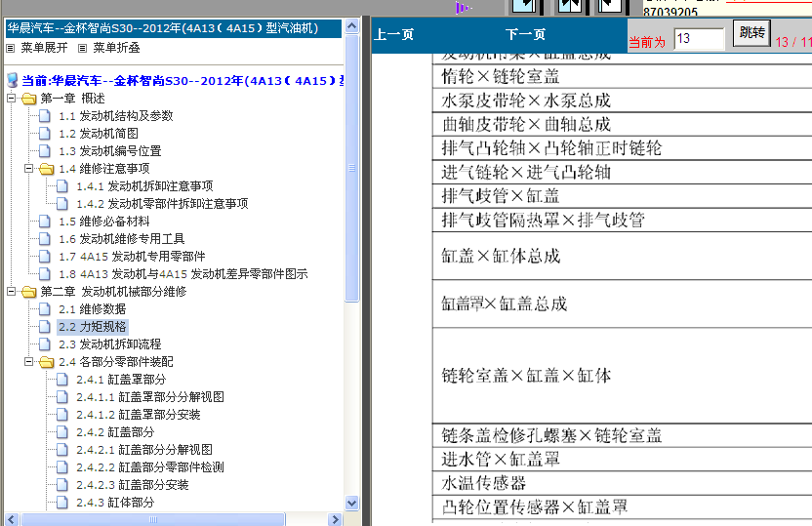Click the page icon of 2.4.3 缸体部分

62,503
